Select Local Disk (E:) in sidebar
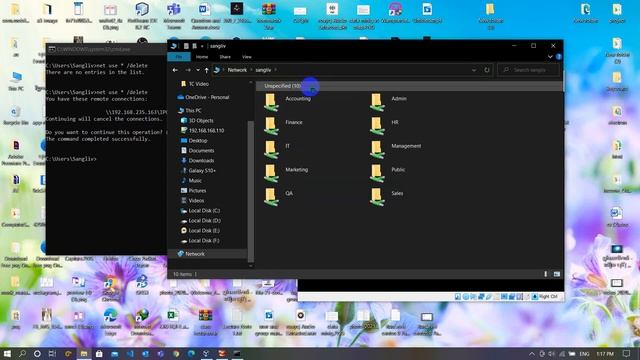640x360 pixels. pyautogui.click(x=200, y=231)
